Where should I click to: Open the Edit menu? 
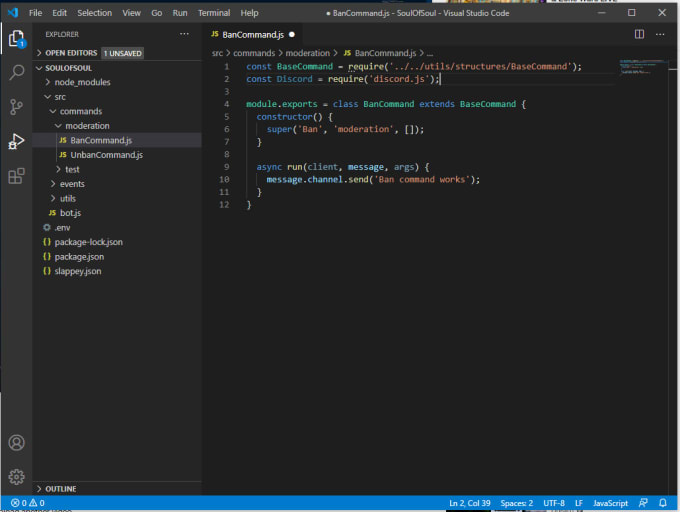point(59,13)
